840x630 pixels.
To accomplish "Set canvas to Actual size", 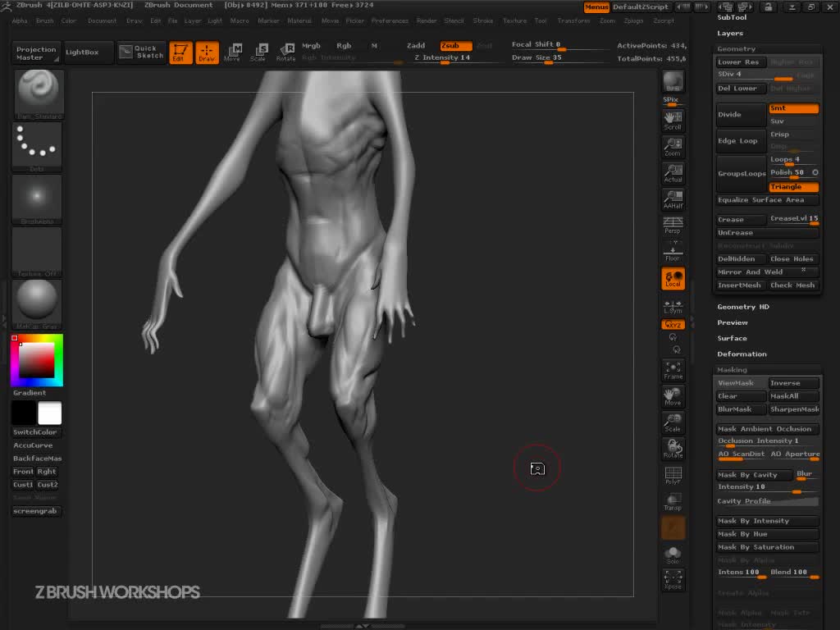I will click(x=673, y=174).
